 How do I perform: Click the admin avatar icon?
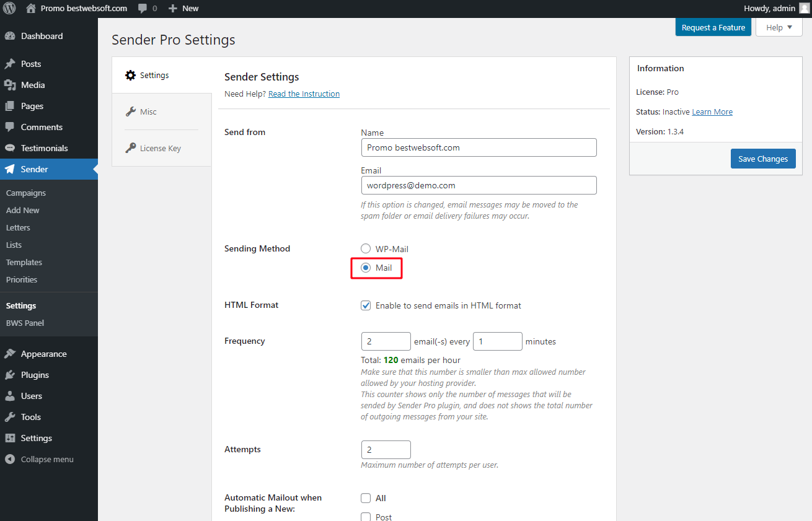[x=805, y=8]
